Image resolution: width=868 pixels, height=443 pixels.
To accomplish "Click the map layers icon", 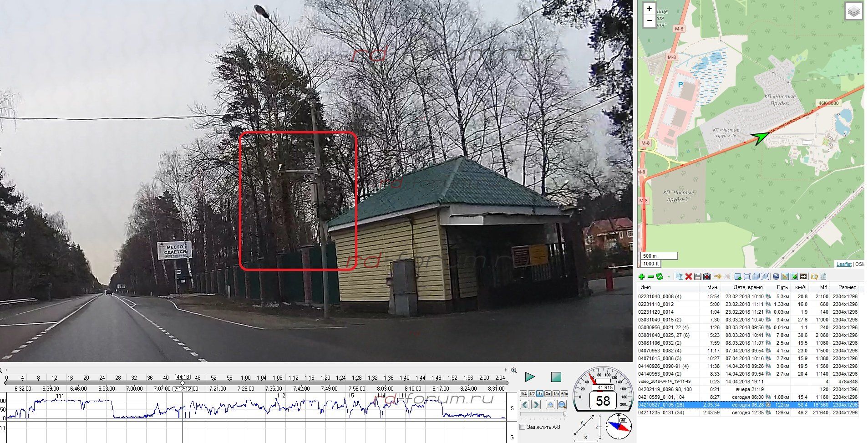I will (x=853, y=12).
